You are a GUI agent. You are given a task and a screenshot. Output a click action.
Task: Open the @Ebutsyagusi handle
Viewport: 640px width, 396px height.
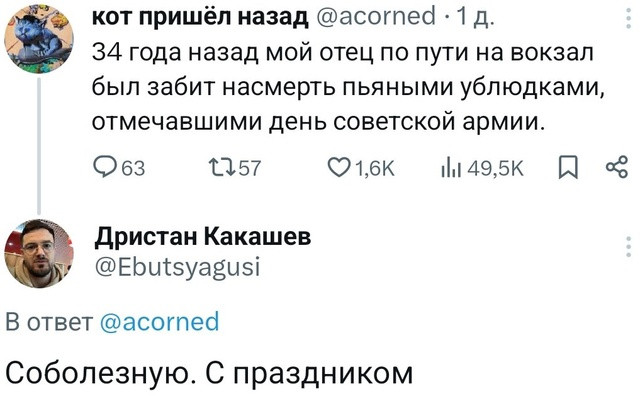(178, 268)
